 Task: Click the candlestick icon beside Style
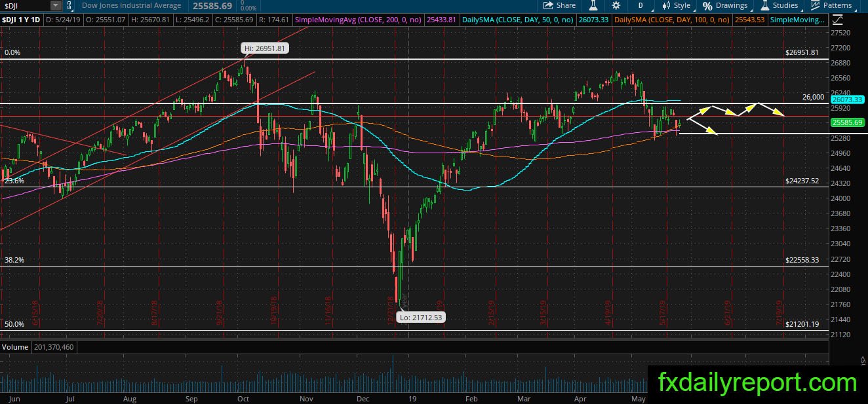[665, 5]
